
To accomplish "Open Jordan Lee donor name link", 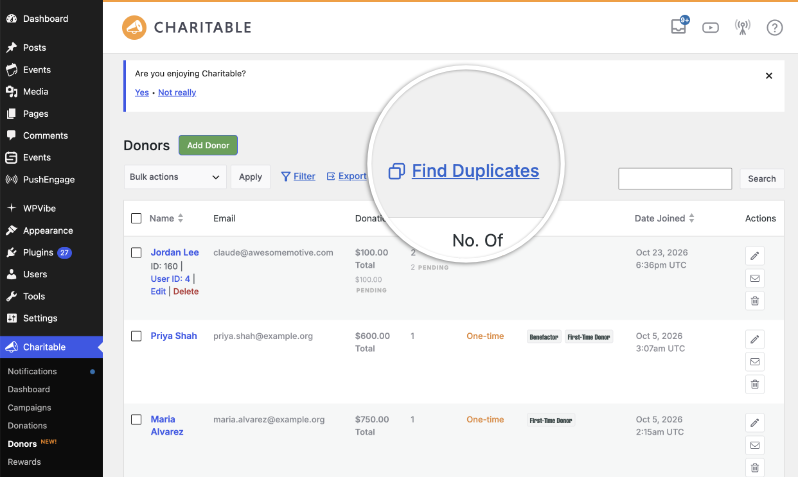I will 175,252.
